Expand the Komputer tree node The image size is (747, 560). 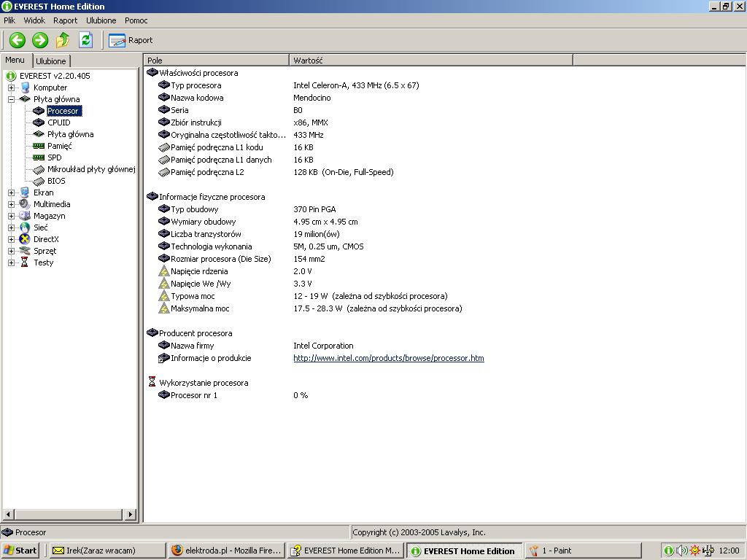click(11, 87)
